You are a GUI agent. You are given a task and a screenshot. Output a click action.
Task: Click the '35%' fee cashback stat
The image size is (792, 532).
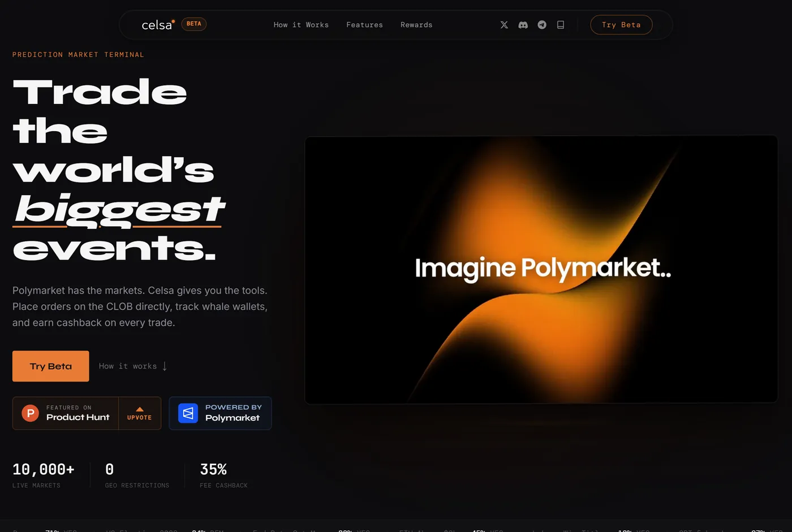point(213,469)
